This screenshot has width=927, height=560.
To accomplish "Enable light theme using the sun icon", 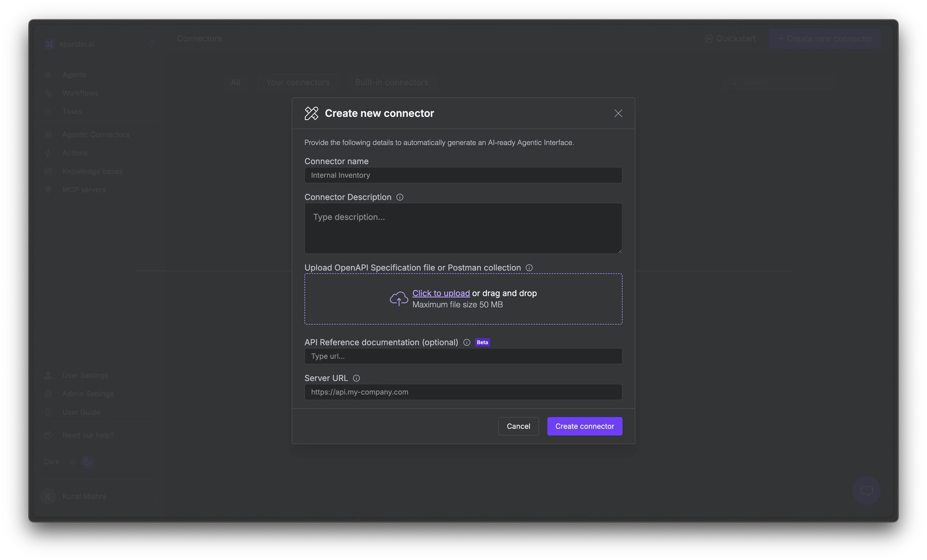I will coord(72,462).
